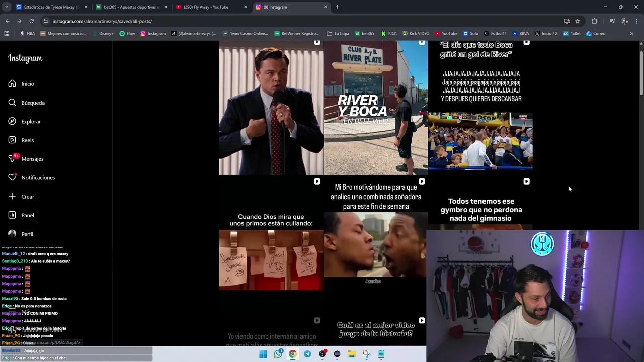Open File Explorer from the taskbar
This screenshot has height=362, width=644.
[x=352, y=354]
